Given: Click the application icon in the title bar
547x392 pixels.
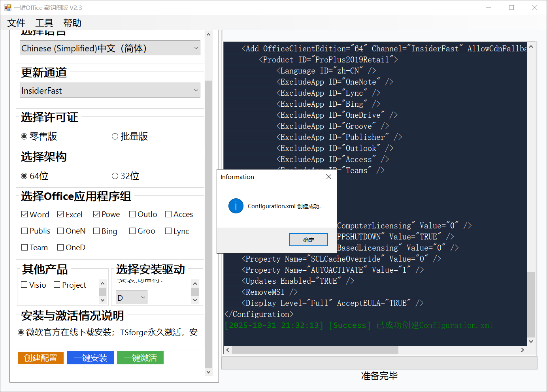Looking at the screenshot, I should pyautogui.click(x=8, y=7).
